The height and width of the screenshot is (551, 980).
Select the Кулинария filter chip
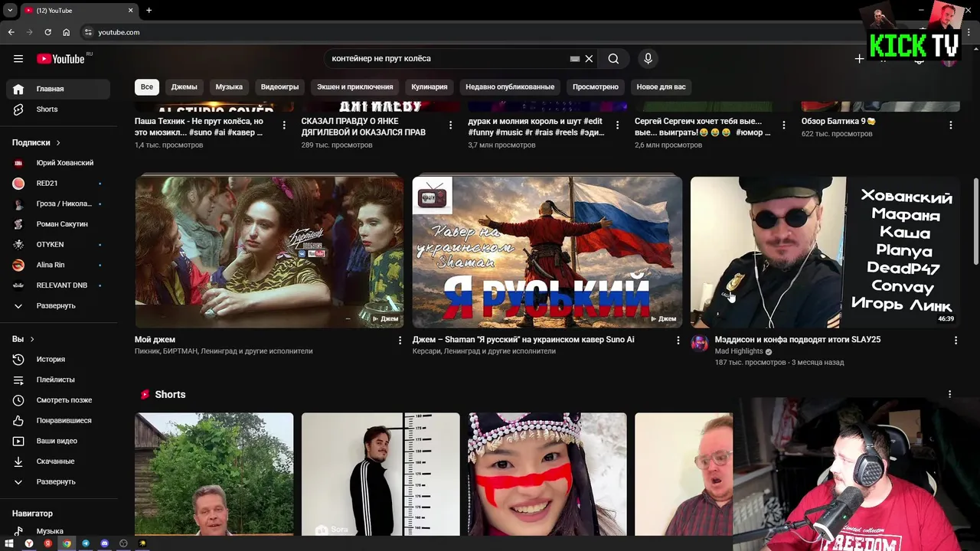coord(429,86)
